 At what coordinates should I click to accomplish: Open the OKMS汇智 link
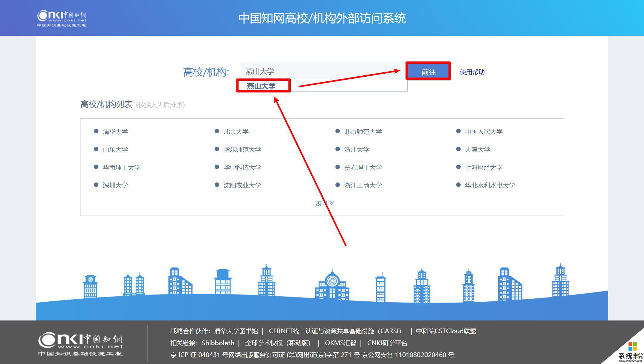(340, 343)
